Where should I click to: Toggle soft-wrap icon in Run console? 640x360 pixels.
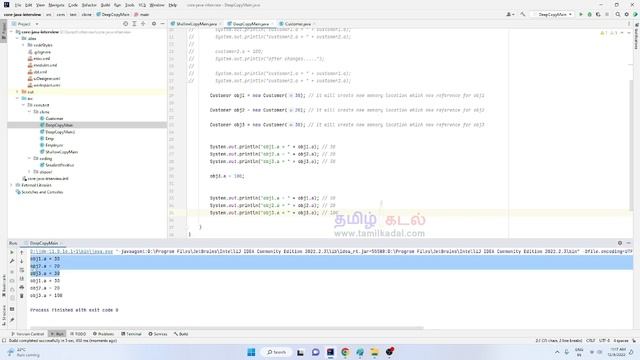click(x=22, y=270)
